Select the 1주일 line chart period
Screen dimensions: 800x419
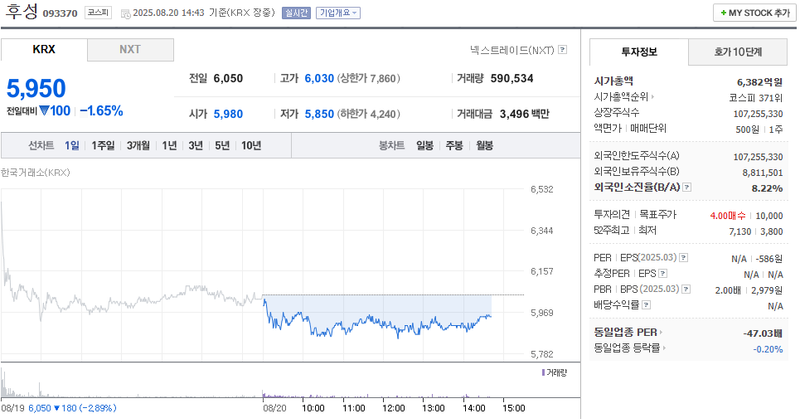click(x=103, y=145)
